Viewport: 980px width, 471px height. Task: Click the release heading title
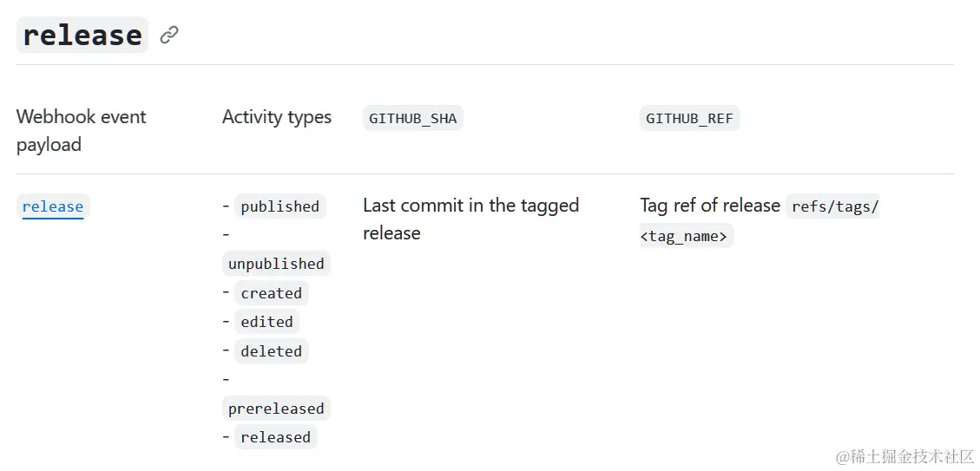click(82, 35)
